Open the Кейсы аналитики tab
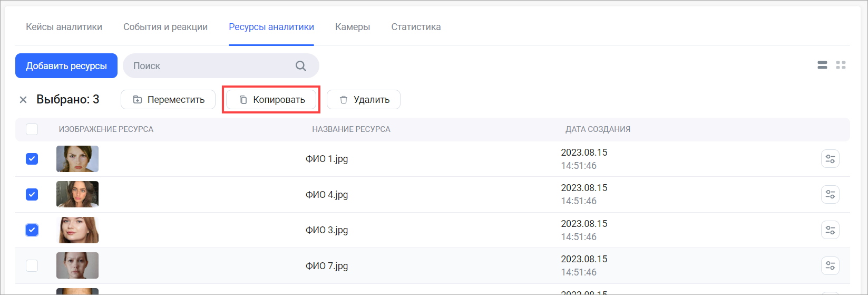Viewport: 868px width, 295px height. pyautogui.click(x=64, y=27)
